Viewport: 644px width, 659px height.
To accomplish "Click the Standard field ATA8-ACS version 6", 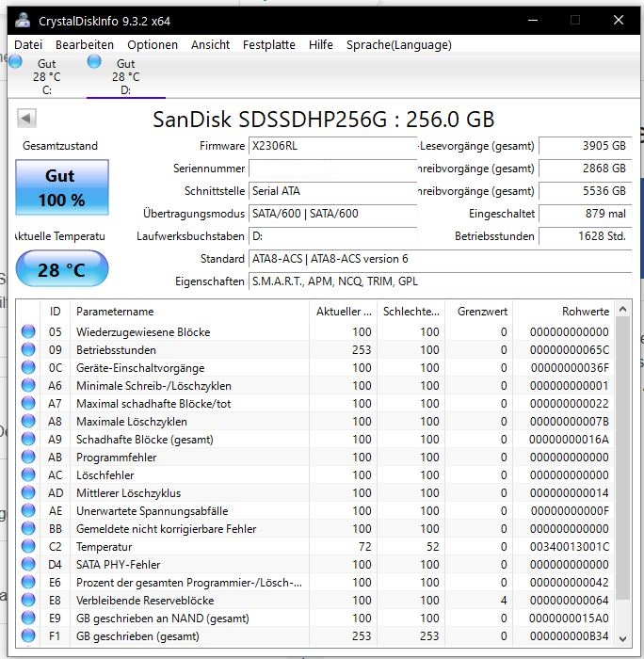I will pyautogui.click(x=440, y=259).
